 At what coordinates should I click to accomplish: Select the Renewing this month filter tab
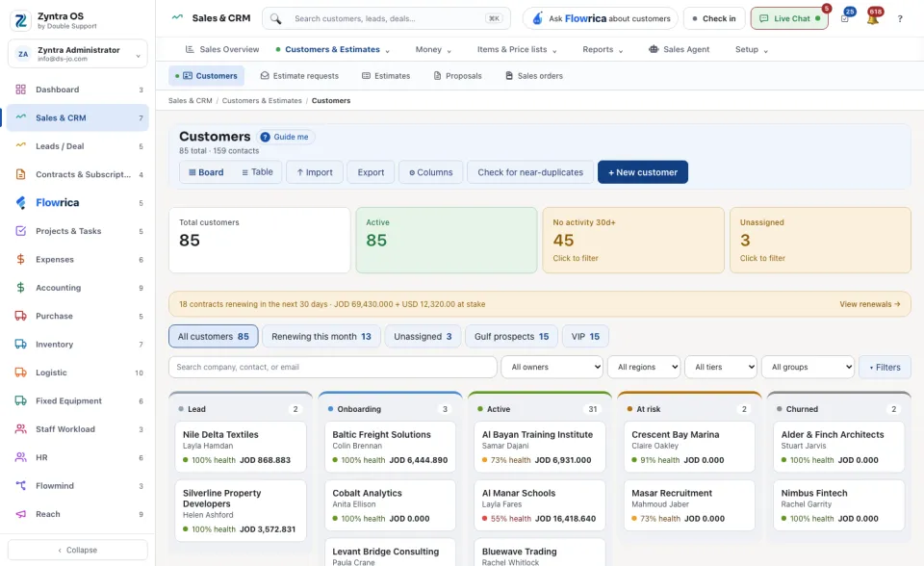pyautogui.click(x=321, y=336)
